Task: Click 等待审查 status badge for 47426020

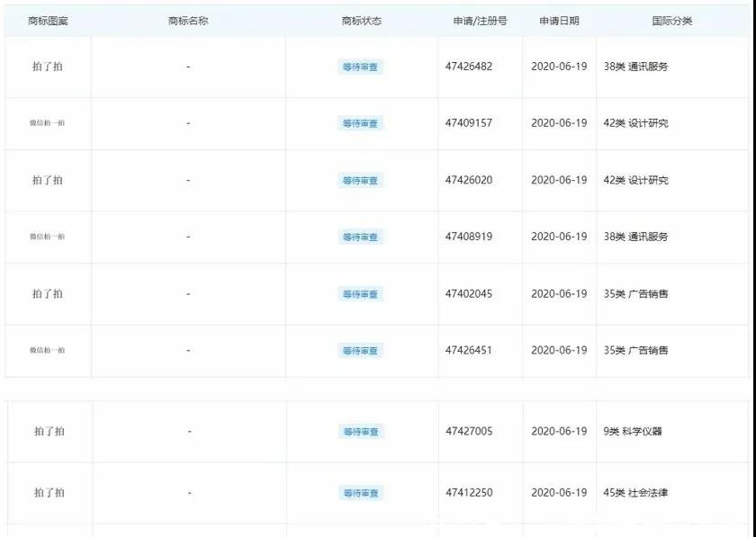Action: pos(360,180)
